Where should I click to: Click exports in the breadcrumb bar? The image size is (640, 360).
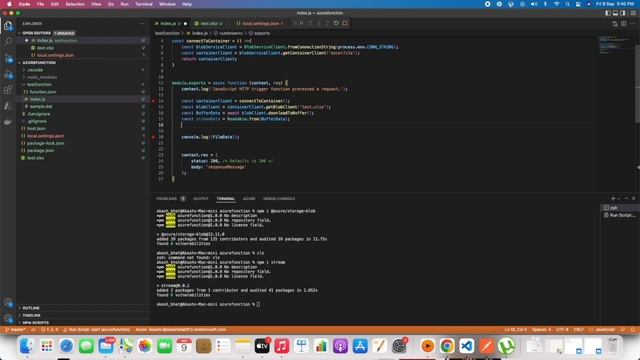tap(262, 33)
